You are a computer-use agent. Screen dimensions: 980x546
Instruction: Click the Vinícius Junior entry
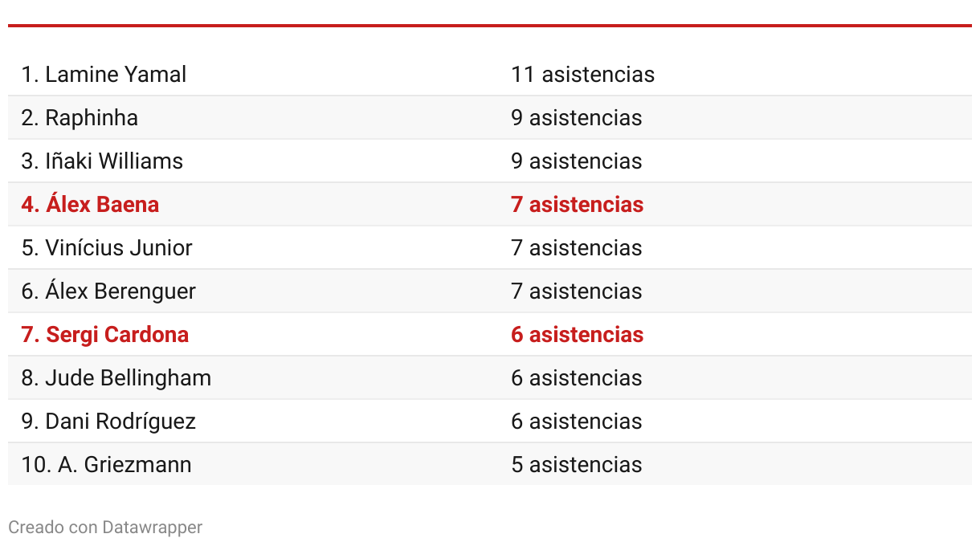107,248
